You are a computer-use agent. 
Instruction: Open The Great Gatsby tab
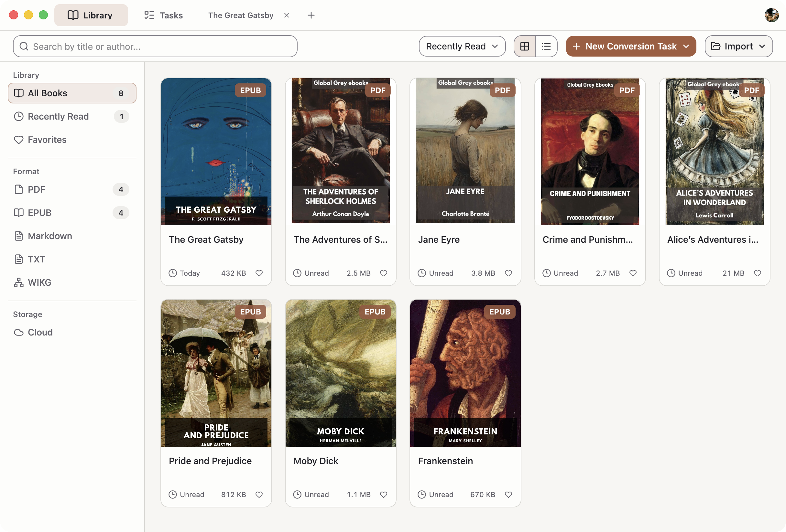[241, 15]
